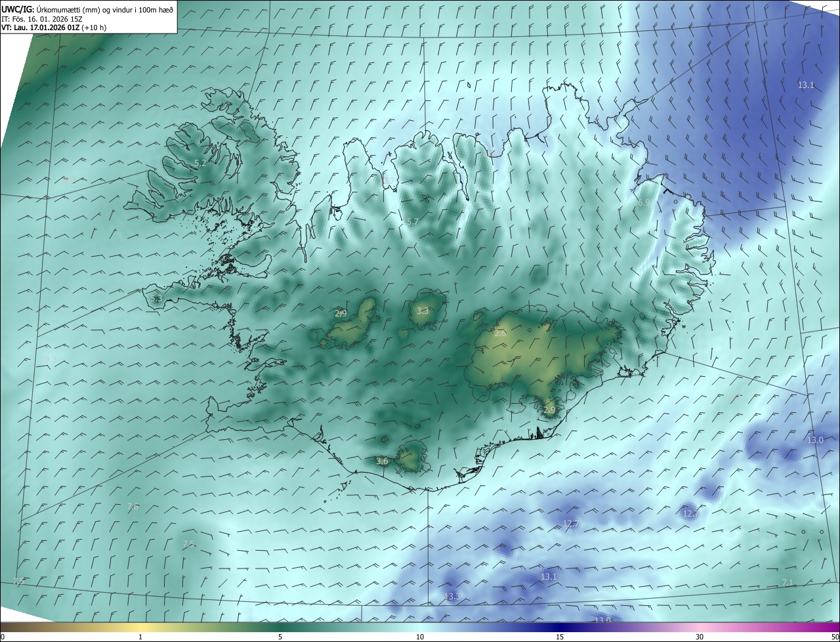Select the 13.1 value in the northeast corner
This screenshot has height=642, width=840.
click(806, 85)
